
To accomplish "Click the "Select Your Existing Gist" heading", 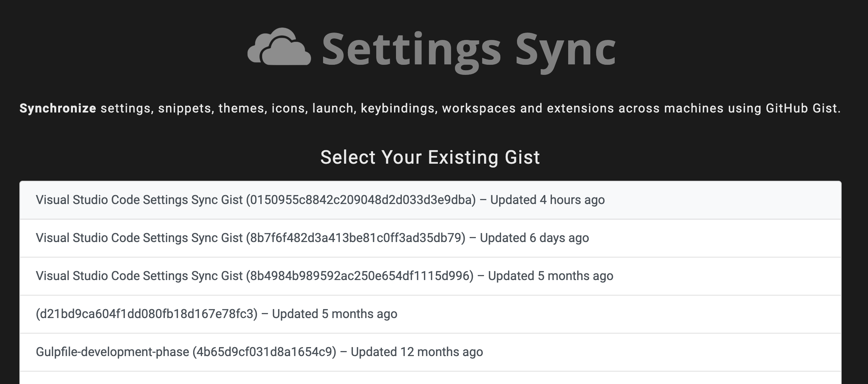I will point(430,157).
